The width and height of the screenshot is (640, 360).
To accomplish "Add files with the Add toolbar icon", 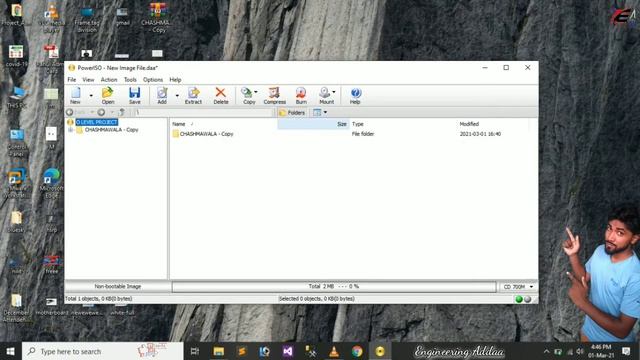I will tap(162, 96).
